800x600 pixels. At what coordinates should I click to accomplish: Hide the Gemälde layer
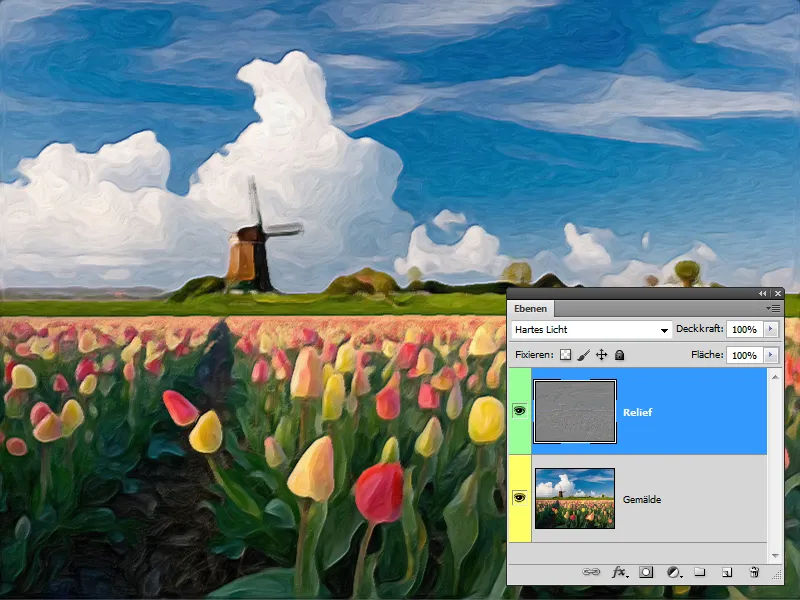519,497
